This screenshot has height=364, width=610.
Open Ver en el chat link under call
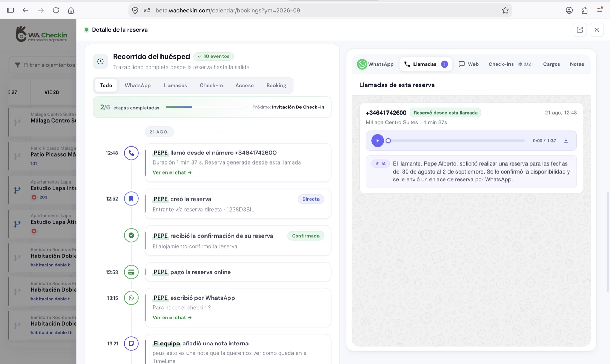click(x=172, y=172)
